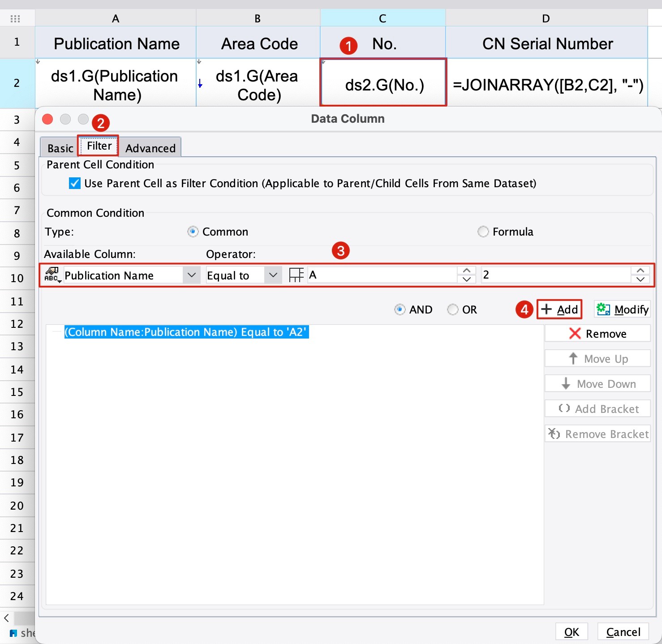This screenshot has height=644, width=662.
Task: Decrease the column letter A stepper
Action: click(x=466, y=279)
